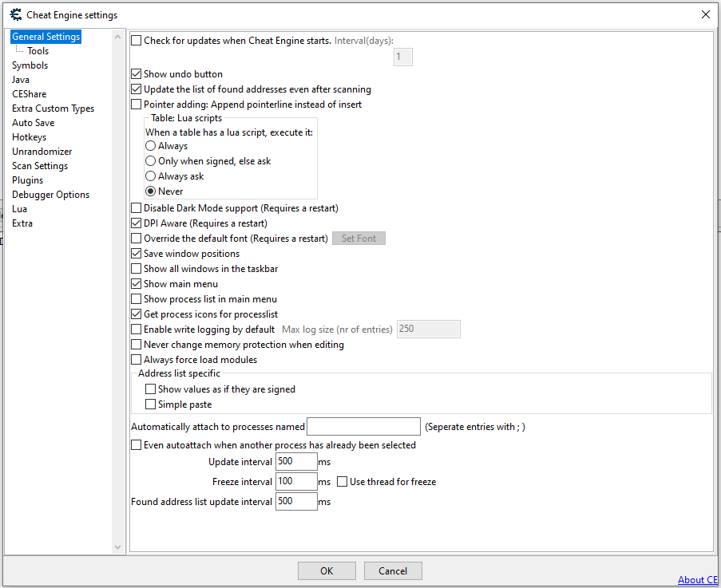Click Found address list update interval field

point(296,501)
